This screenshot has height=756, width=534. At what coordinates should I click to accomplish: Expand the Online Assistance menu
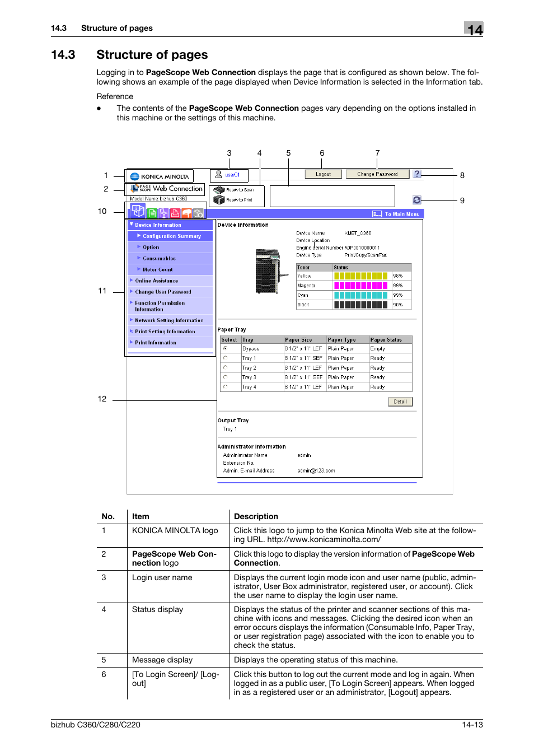pyautogui.click(x=170, y=281)
